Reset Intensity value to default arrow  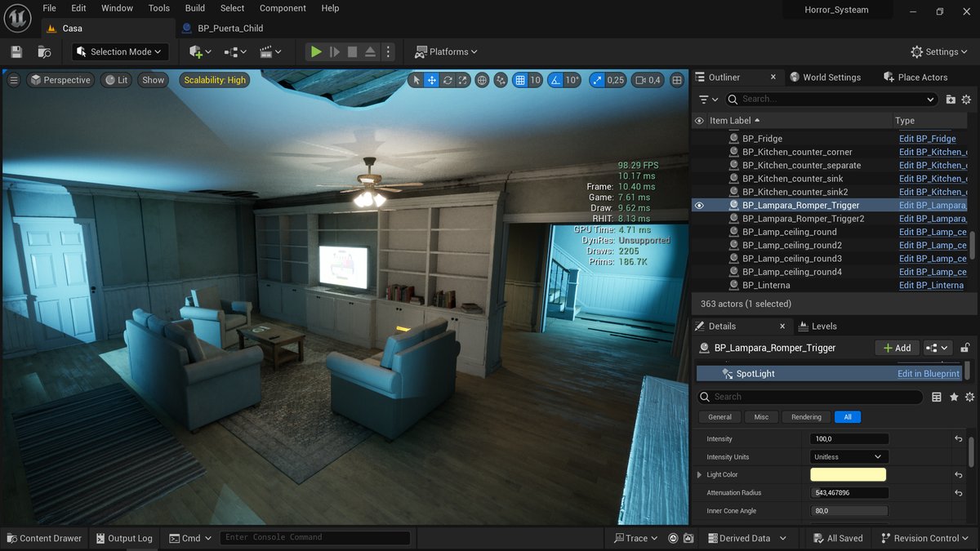958,439
